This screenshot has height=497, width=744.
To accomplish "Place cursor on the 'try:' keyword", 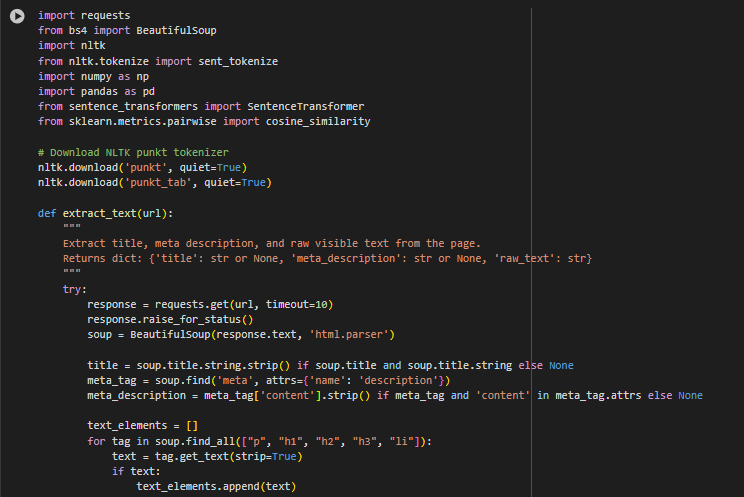I will (x=74, y=289).
